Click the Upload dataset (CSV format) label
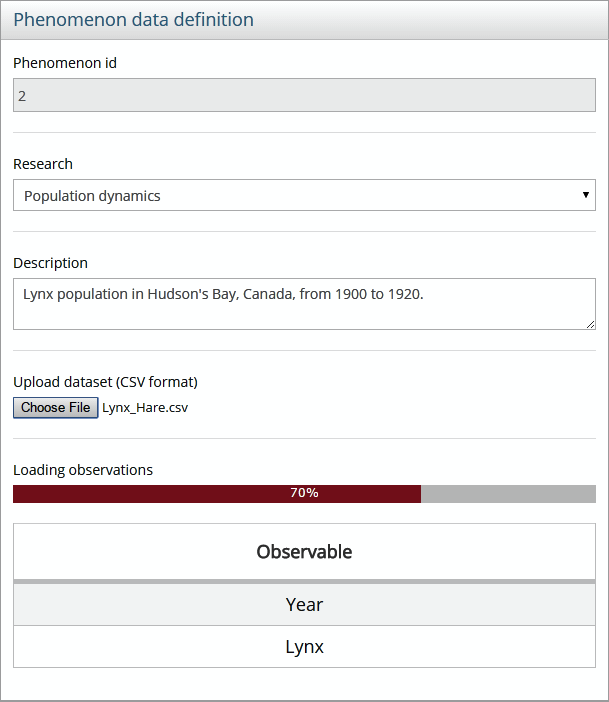The height and width of the screenshot is (702, 609). tap(105, 381)
